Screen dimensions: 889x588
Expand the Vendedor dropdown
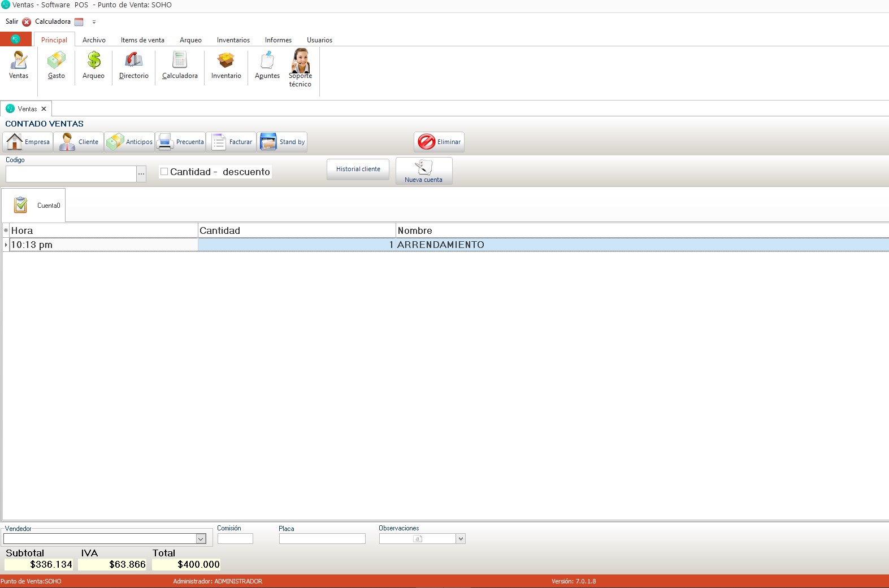pyautogui.click(x=201, y=539)
